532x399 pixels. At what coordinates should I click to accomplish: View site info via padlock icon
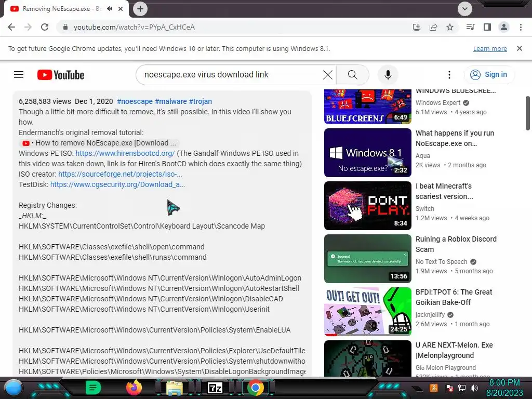click(x=65, y=27)
